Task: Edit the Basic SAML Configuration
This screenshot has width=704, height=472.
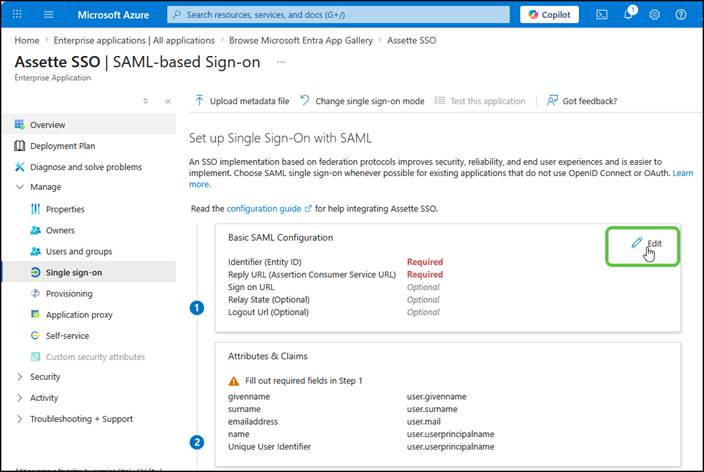Action: pyautogui.click(x=647, y=243)
